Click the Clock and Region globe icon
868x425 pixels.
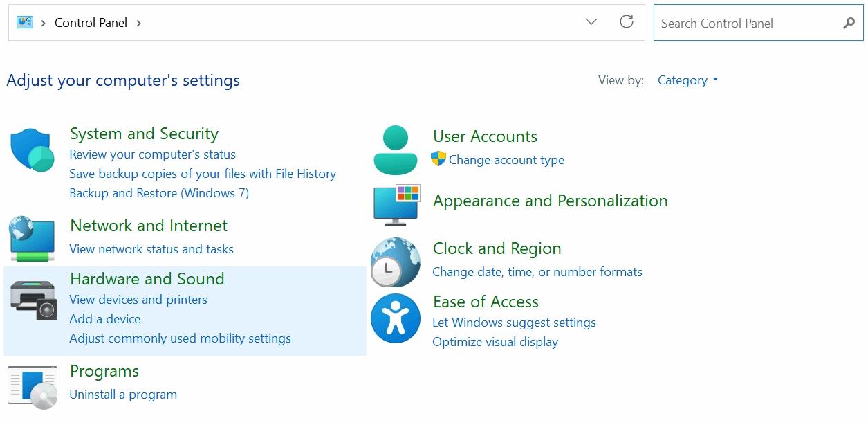396,262
